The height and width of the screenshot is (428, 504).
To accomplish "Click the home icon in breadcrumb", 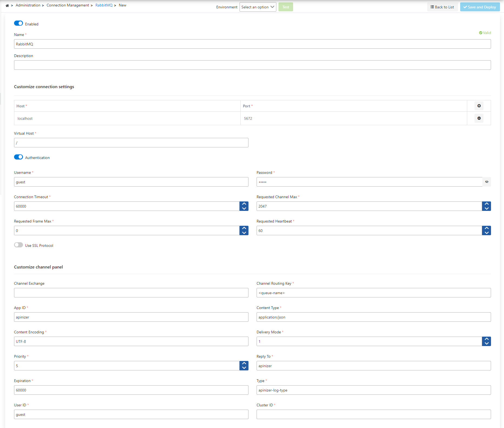I will [x=7, y=5].
